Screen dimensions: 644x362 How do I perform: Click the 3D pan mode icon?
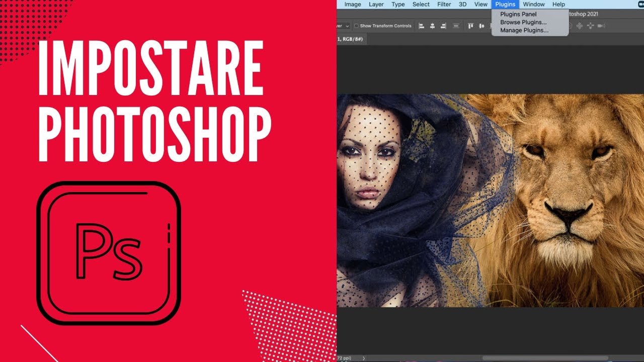pyautogui.click(x=580, y=26)
